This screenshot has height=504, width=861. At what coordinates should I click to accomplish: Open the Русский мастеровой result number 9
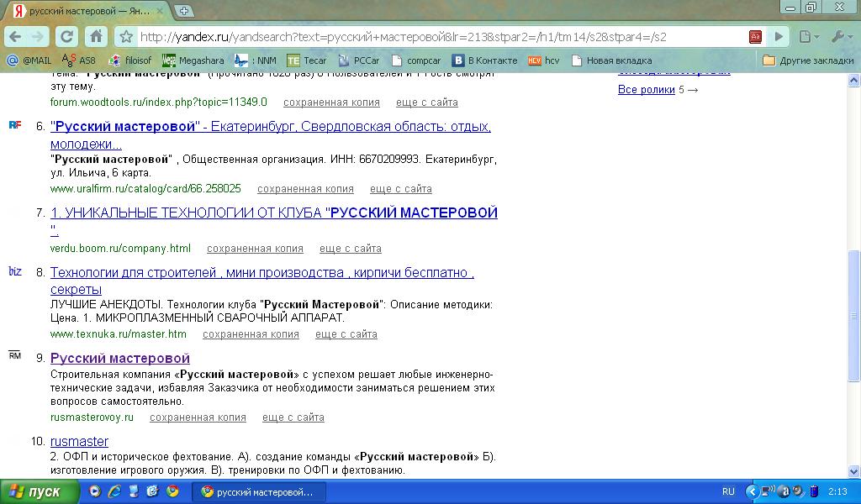[120, 359]
